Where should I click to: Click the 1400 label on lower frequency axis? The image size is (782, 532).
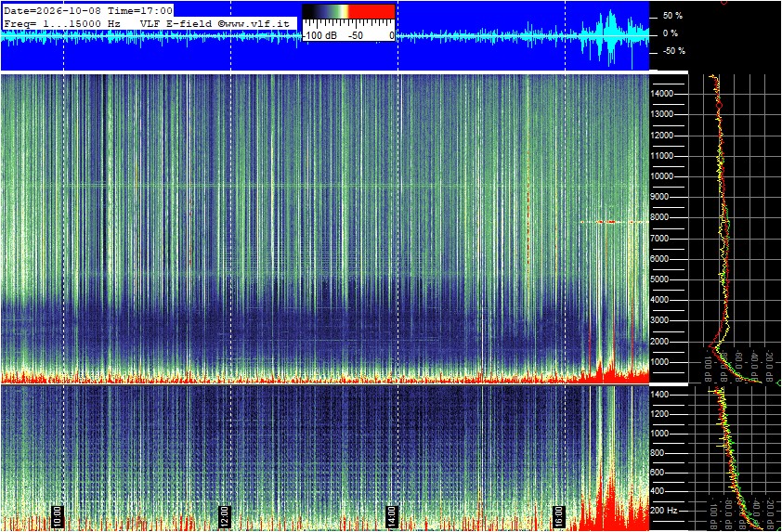coord(659,395)
